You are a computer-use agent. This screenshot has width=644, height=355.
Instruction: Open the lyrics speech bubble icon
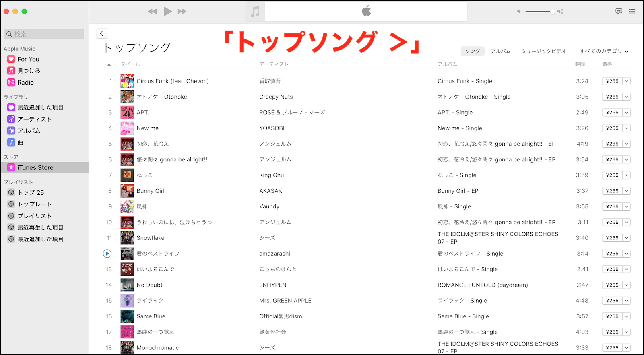pos(619,11)
